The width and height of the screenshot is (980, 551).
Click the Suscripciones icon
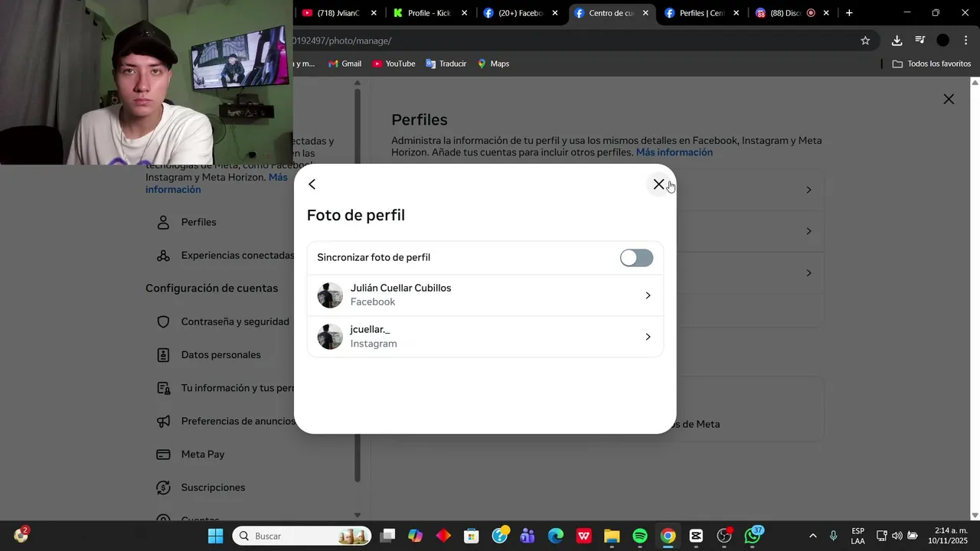coord(163,487)
